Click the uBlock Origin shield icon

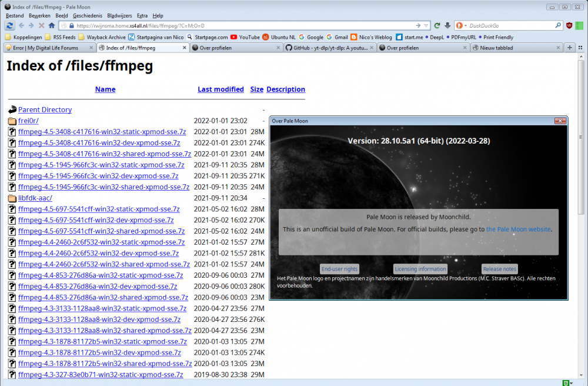[x=569, y=26]
